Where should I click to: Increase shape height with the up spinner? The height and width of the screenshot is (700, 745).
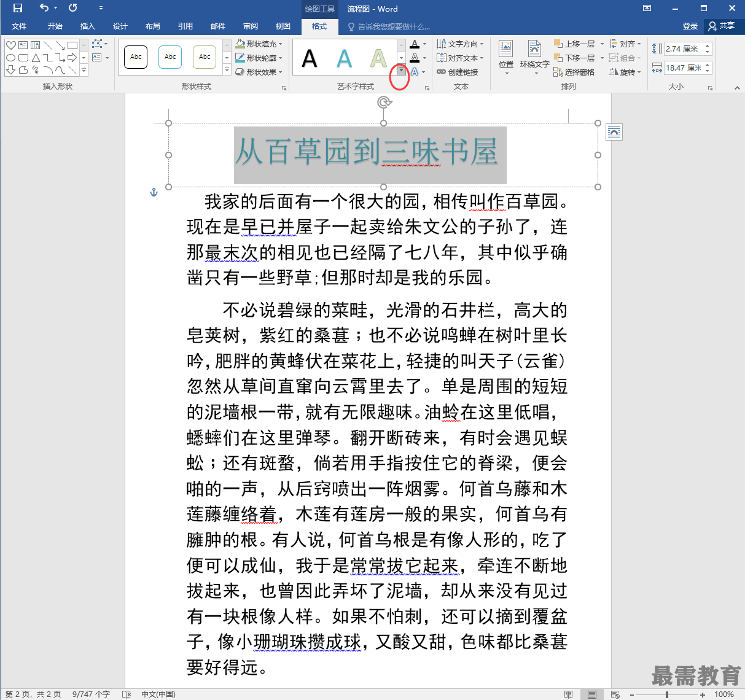(x=708, y=45)
